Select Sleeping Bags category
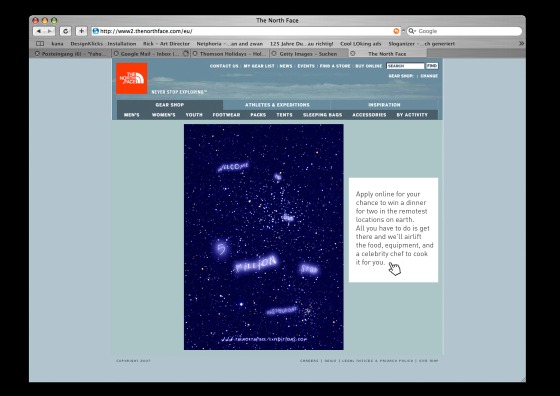The height and width of the screenshot is (396, 560). coord(322,115)
